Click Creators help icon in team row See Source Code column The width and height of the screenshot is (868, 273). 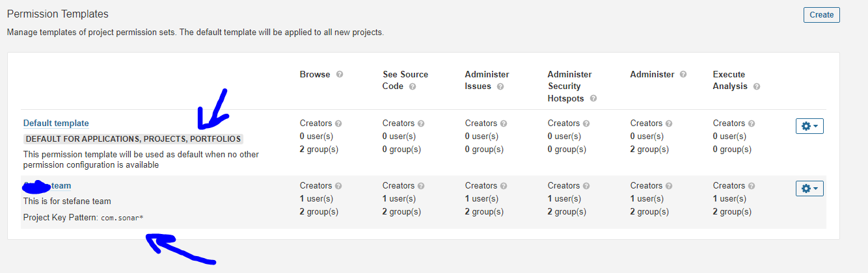point(421,186)
